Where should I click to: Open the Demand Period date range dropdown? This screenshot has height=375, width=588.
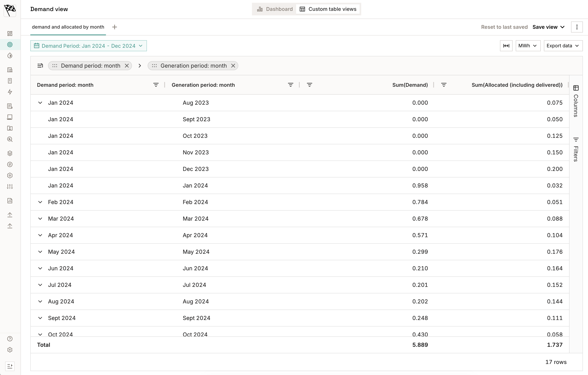pyautogui.click(x=88, y=46)
